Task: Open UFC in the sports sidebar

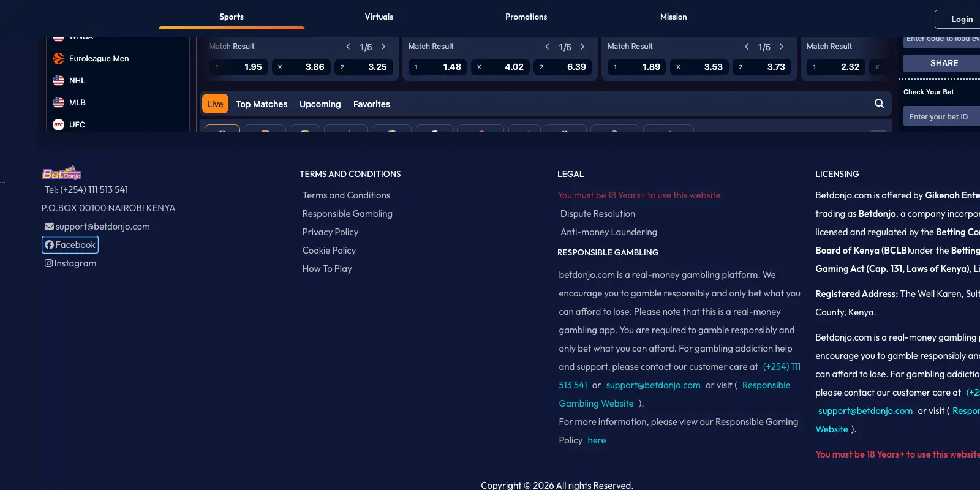Action: 77,124
